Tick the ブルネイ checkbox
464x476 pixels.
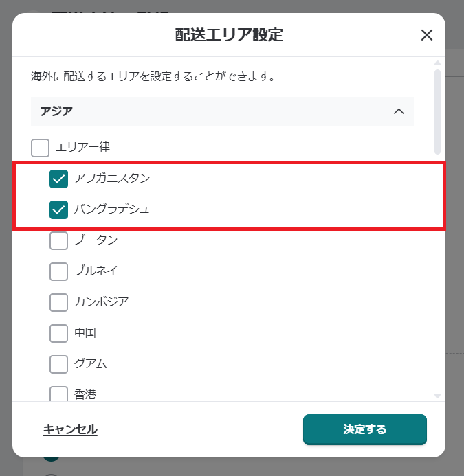point(59,271)
